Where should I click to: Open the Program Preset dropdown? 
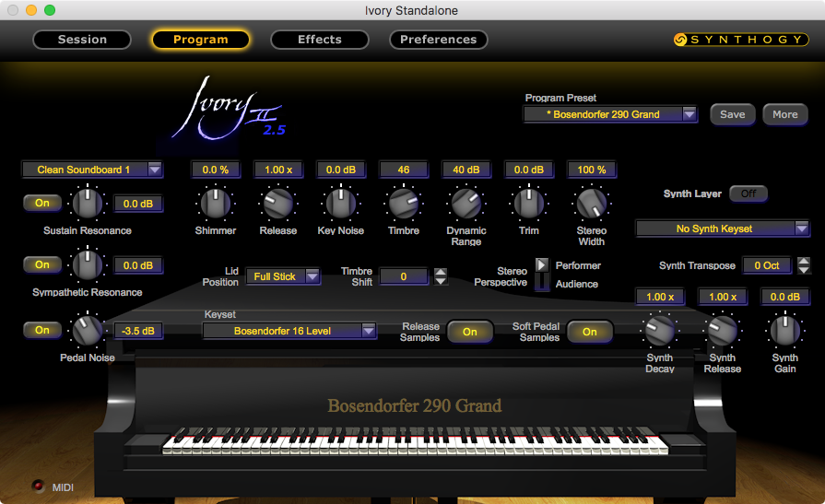pyautogui.click(x=610, y=114)
